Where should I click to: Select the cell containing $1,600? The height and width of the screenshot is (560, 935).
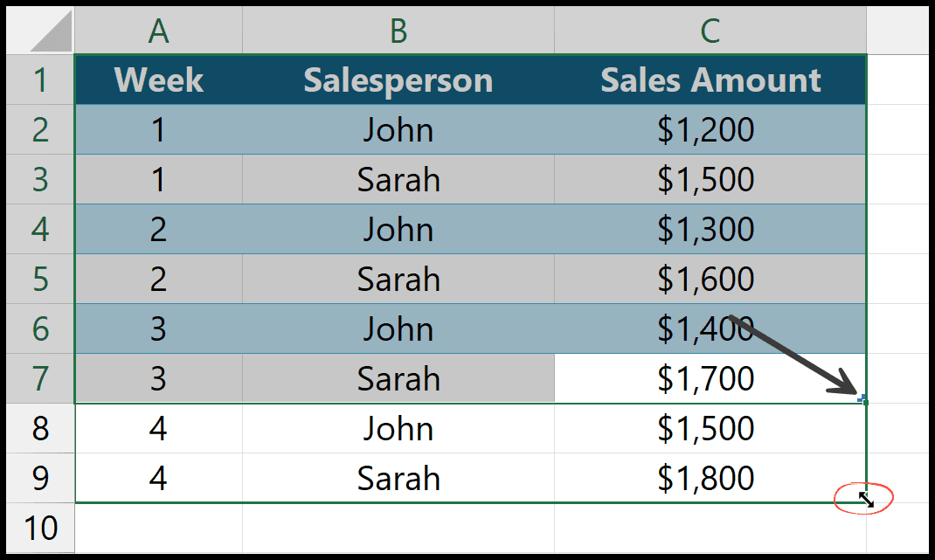click(x=710, y=279)
